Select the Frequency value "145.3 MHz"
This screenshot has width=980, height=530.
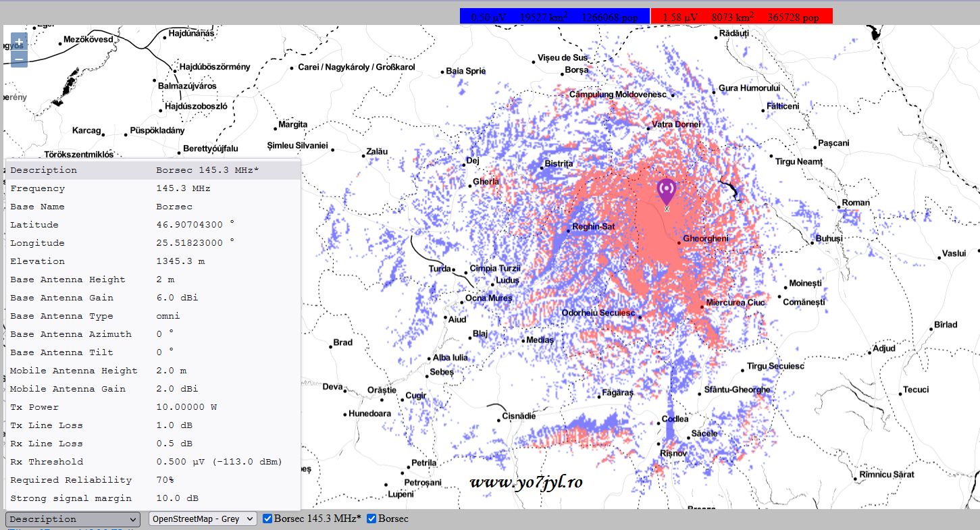pos(184,188)
